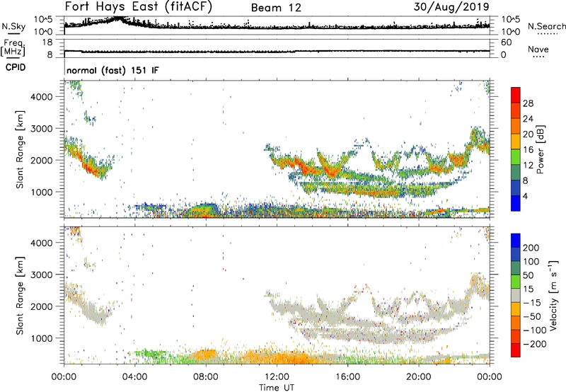This screenshot has height=392, width=566.
Task: Click the '4000' range tick on the power panel
Action: coord(41,97)
